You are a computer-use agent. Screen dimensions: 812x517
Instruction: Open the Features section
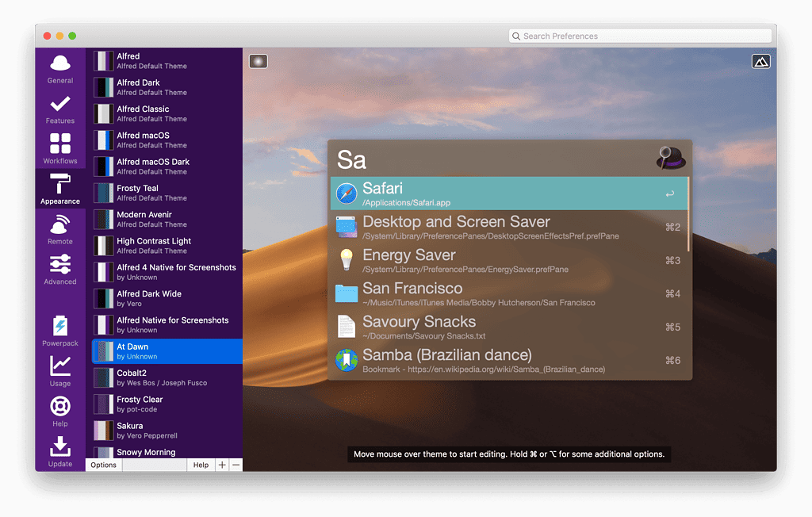60,110
